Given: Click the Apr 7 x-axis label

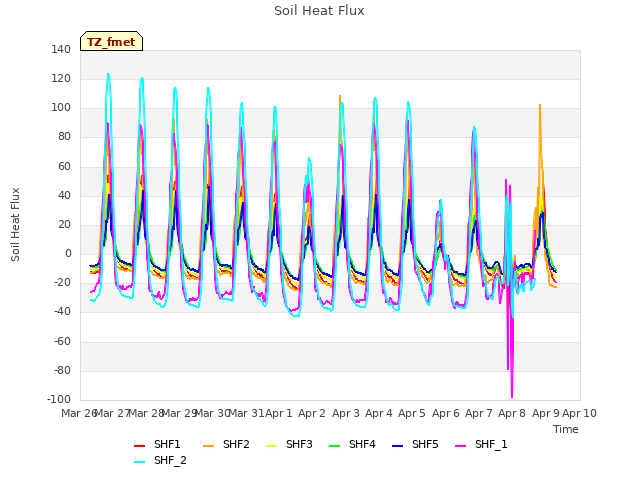Looking at the screenshot, I should 479,413.
